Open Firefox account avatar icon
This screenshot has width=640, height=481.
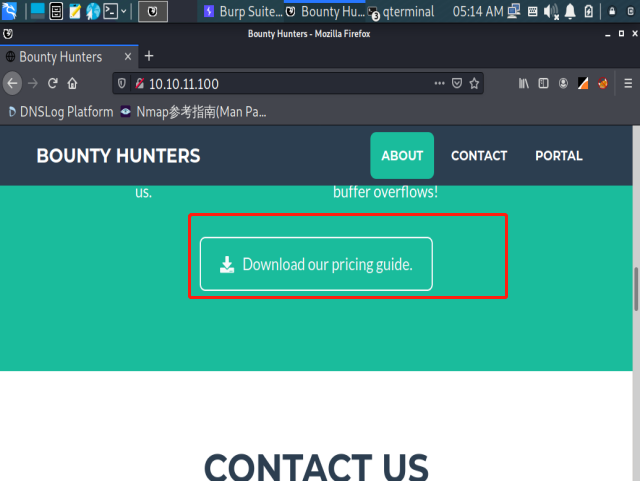click(x=563, y=84)
